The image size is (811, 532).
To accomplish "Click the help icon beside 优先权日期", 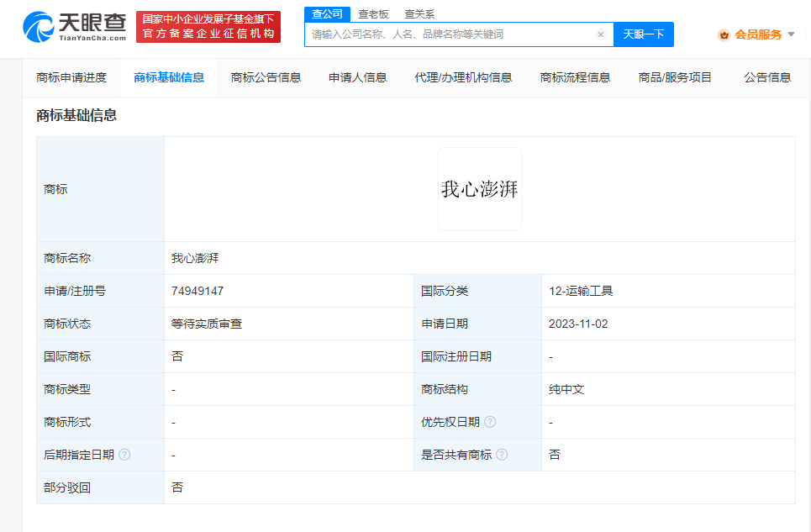I will (490, 422).
